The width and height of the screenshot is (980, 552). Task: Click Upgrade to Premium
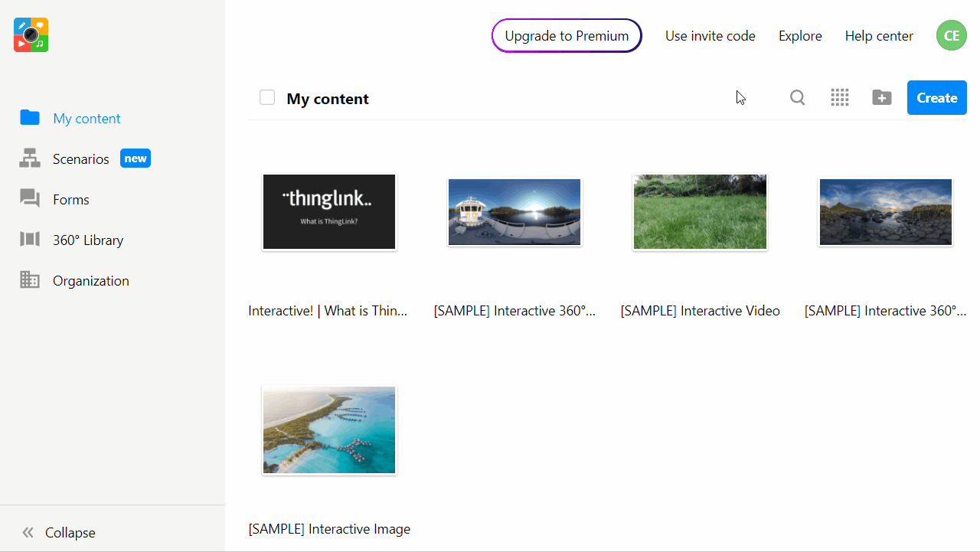click(x=567, y=35)
